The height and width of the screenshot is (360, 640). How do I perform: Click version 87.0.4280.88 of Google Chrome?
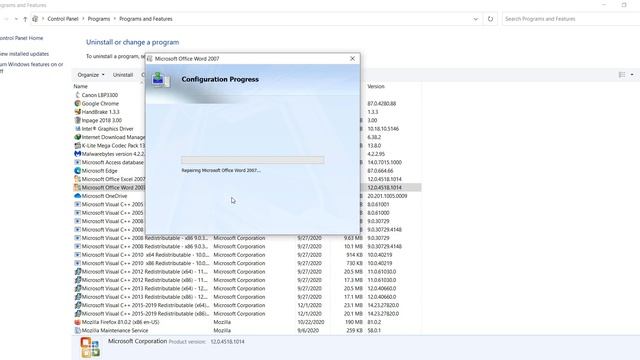(x=382, y=104)
